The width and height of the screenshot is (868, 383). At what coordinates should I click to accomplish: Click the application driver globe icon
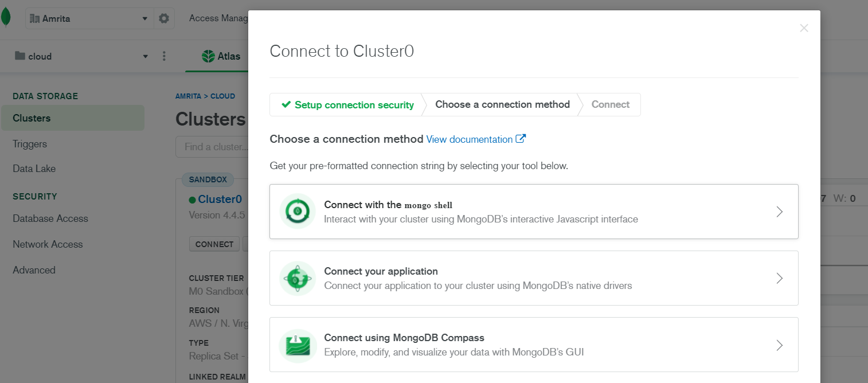[x=298, y=278]
